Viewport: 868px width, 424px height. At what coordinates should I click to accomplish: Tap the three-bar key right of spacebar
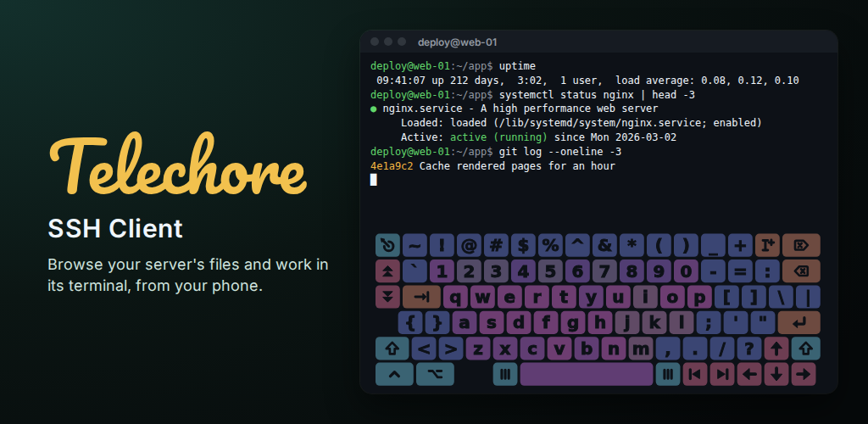[x=668, y=374]
